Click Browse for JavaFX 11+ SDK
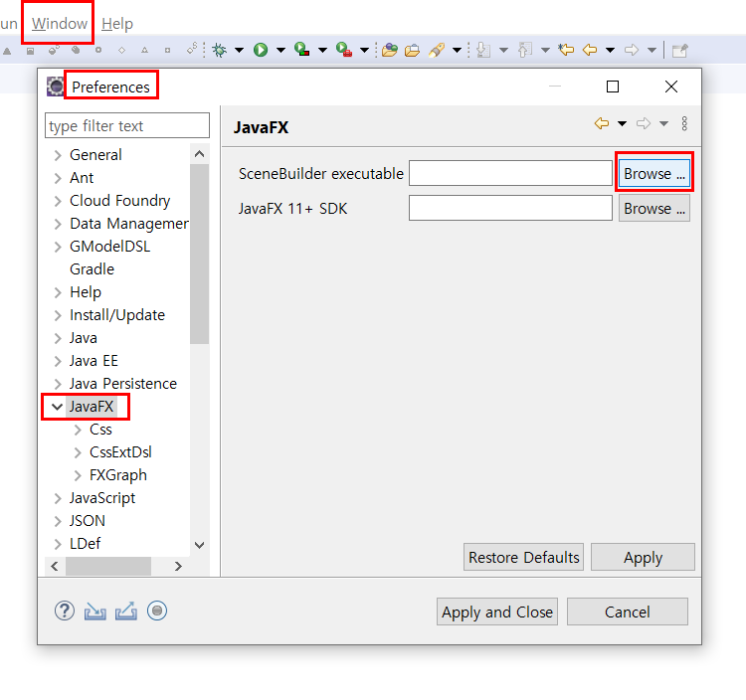 pyautogui.click(x=654, y=208)
